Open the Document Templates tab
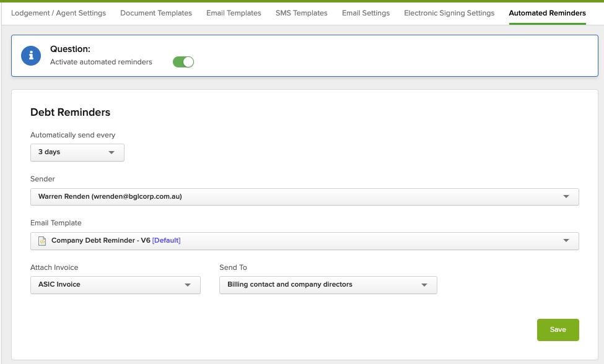The height and width of the screenshot is (364, 604). point(156,13)
